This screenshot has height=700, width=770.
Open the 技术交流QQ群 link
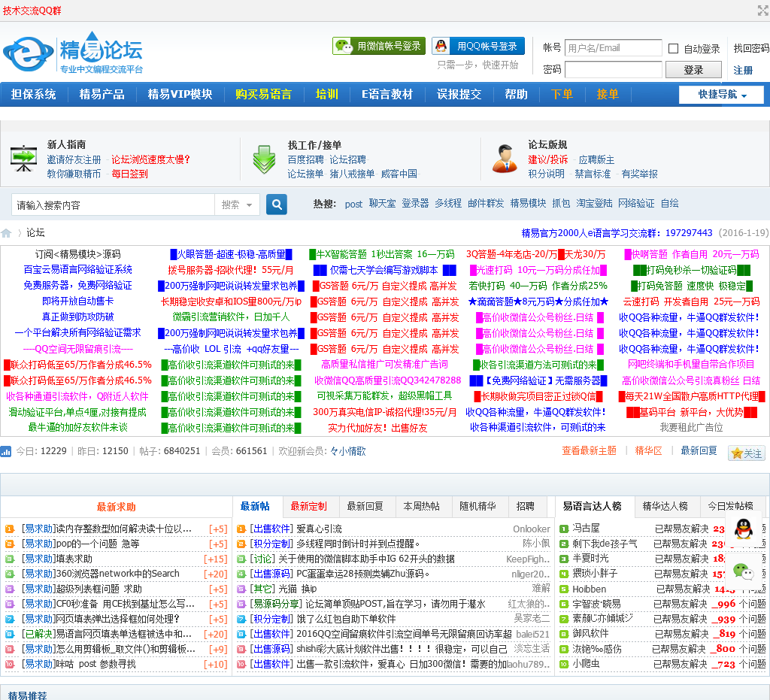pyautogui.click(x=32, y=11)
